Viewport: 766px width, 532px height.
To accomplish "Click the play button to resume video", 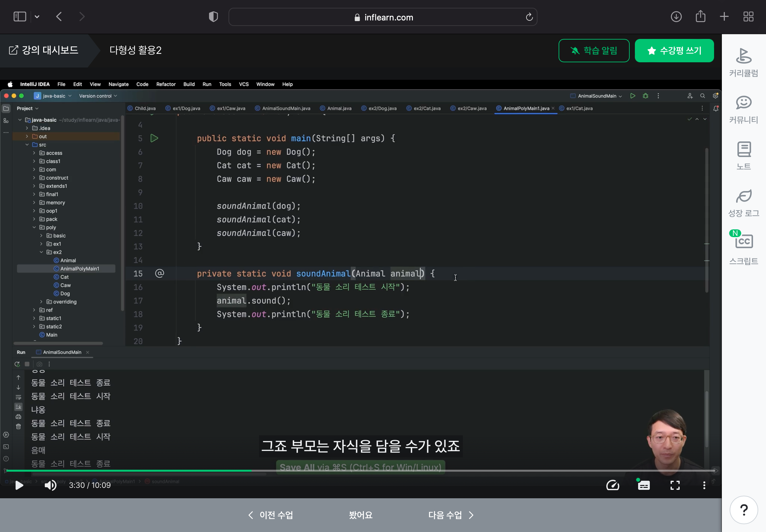I will pos(19,485).
